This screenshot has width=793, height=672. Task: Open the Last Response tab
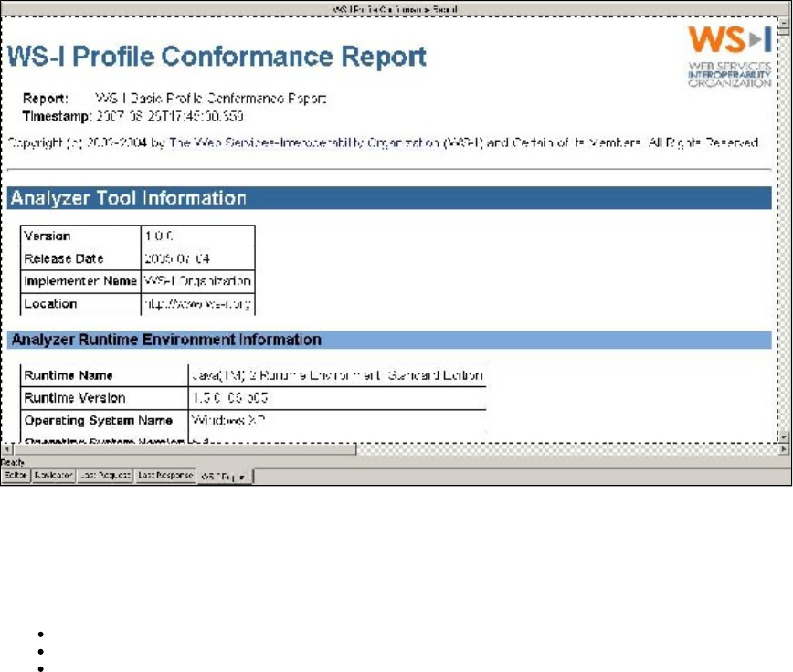(165, 476)
